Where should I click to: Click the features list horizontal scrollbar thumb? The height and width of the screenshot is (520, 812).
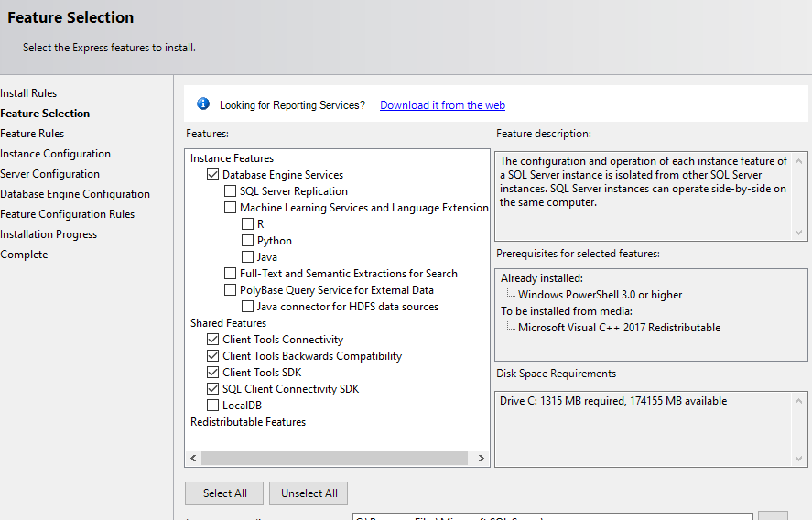[x=334, y=458]
